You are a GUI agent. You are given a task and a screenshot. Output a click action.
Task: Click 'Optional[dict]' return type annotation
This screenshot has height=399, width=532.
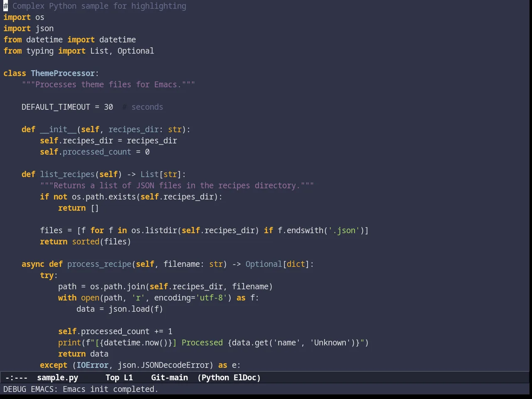pos(277,264)
